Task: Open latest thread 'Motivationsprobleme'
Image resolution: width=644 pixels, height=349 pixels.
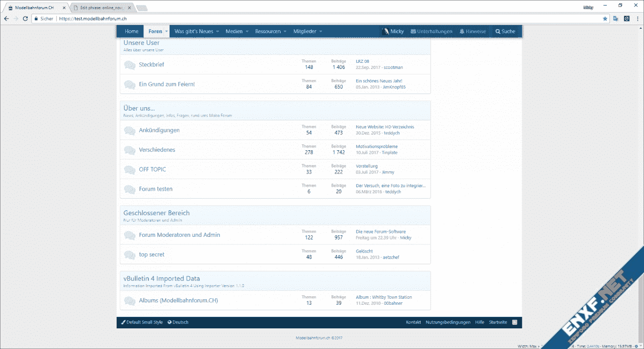Action: (376, 146)
